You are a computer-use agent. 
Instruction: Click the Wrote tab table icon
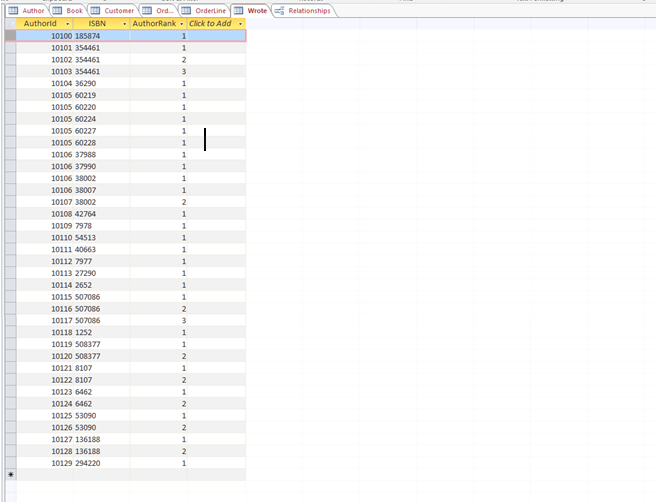(x=238, y=11)
